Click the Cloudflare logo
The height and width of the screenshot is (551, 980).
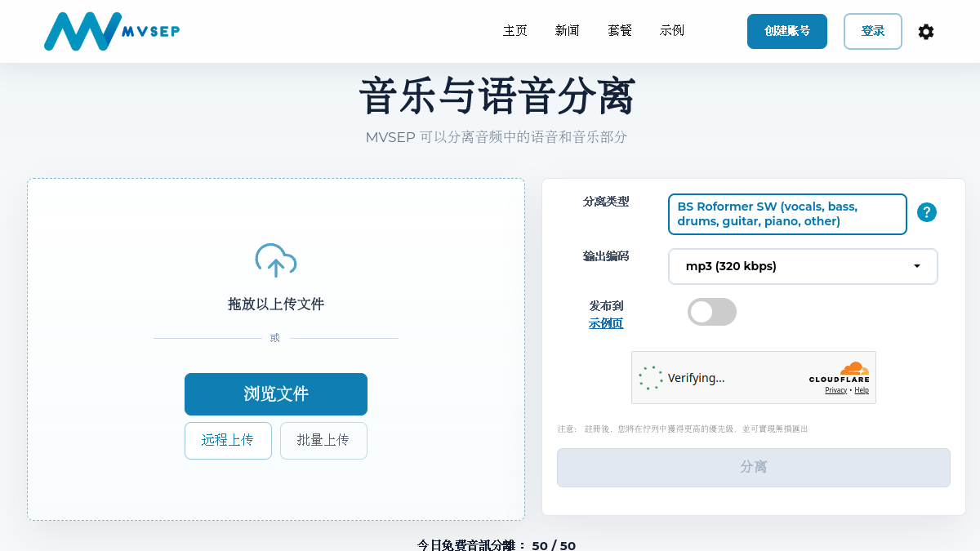(840, 372)
